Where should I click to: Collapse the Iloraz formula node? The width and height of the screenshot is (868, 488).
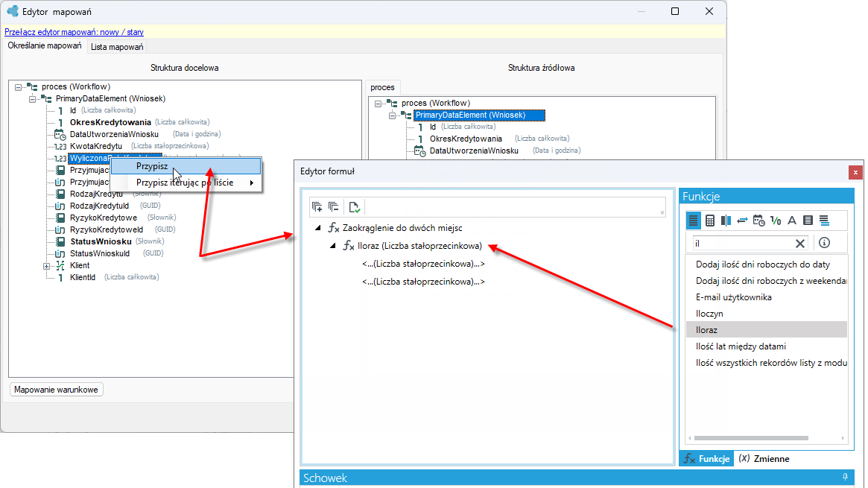click(333, 245)
